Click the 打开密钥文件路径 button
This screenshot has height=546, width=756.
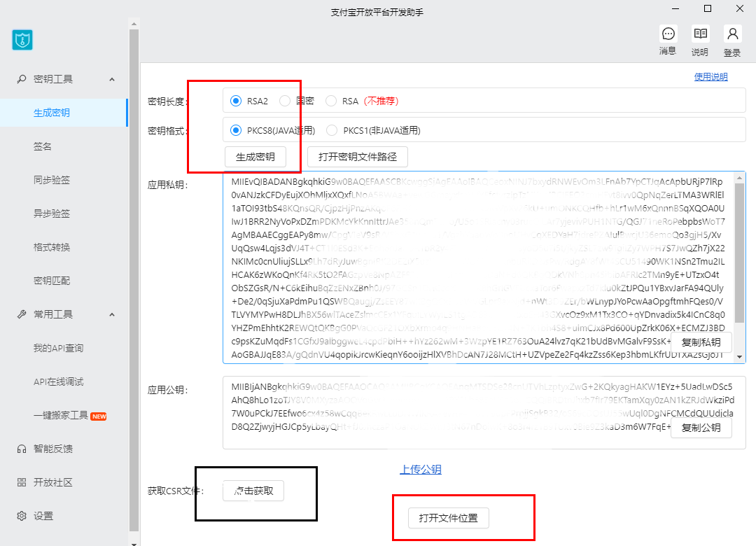coord(358,157)
